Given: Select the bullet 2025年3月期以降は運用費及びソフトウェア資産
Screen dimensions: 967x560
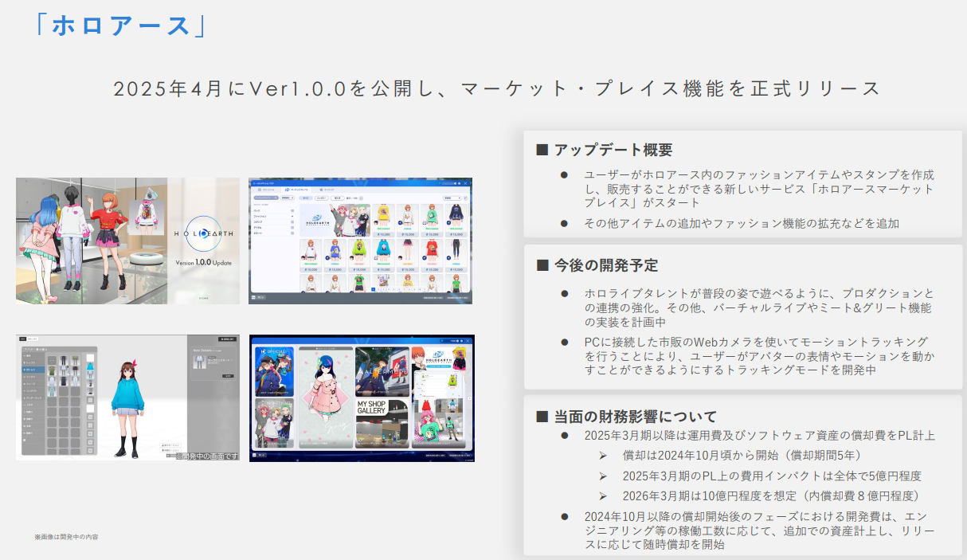Looking at the screenshot, I should (759, 435).
